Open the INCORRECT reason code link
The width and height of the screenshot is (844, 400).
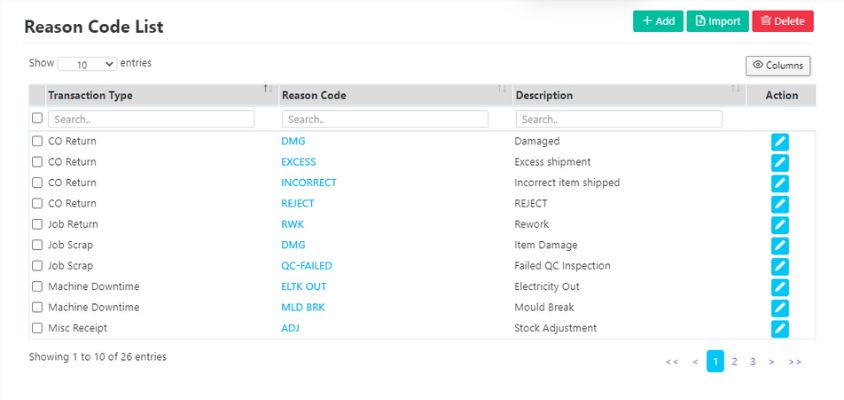(308, 183)
